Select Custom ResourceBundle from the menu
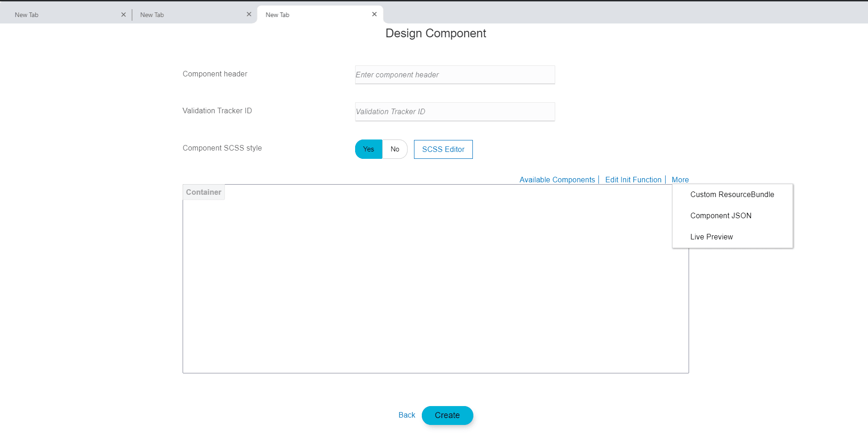868x436 pixels. click(732, 194)
